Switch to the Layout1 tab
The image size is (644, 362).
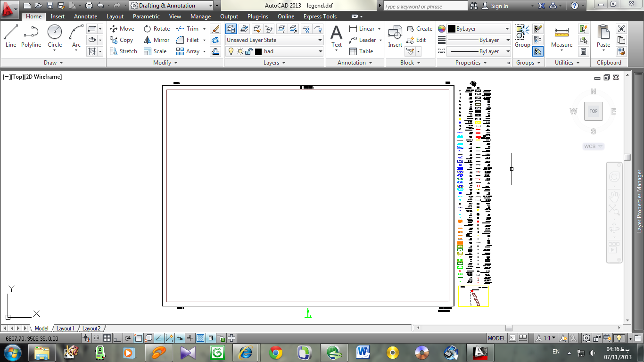66,329
